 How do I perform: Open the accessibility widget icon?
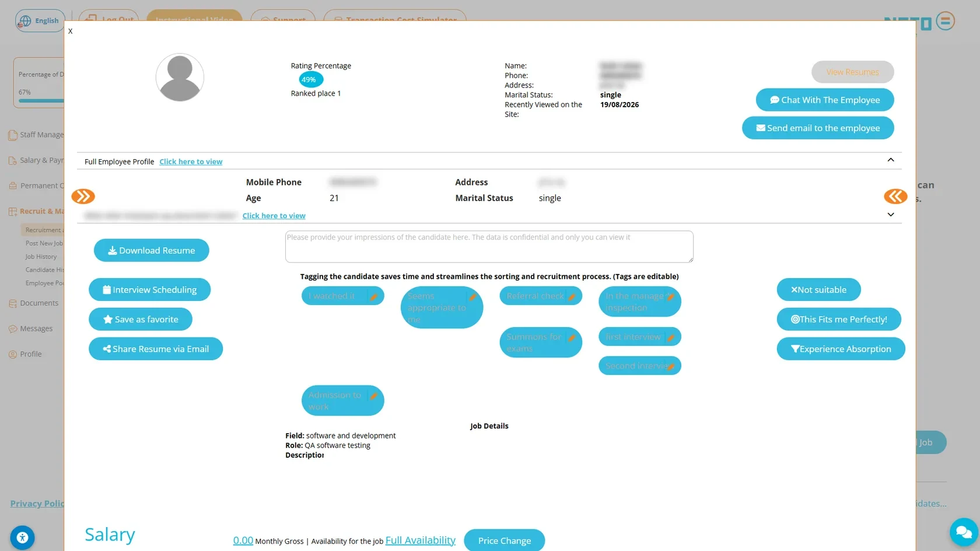22,538
